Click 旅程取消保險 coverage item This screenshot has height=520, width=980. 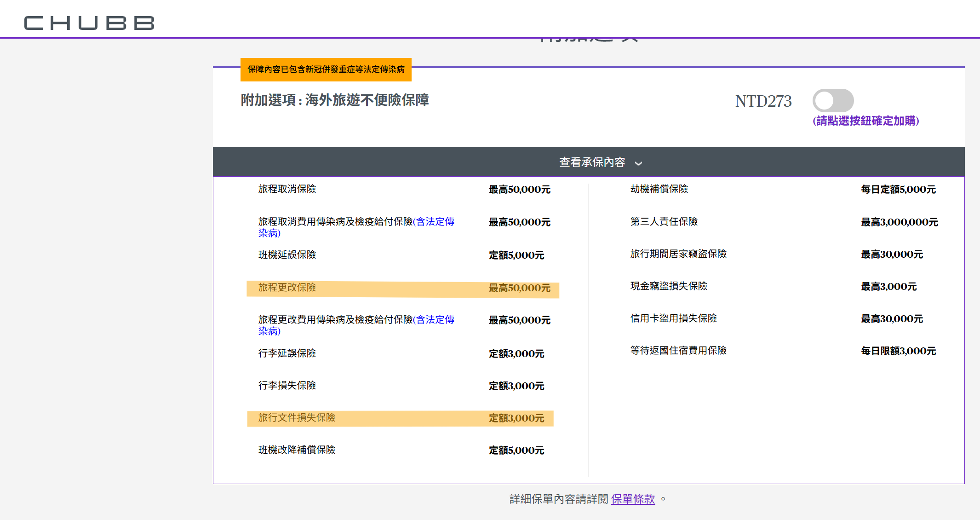point(287,189)
